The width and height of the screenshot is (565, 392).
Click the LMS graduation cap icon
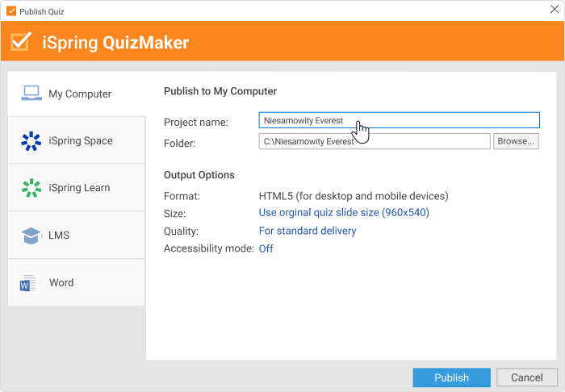[x=31, y=236]
